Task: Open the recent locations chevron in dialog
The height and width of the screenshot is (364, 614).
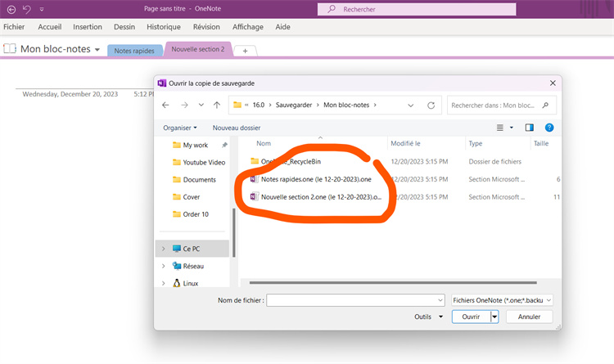Action: pyautogui.click(x=201, y=105)
